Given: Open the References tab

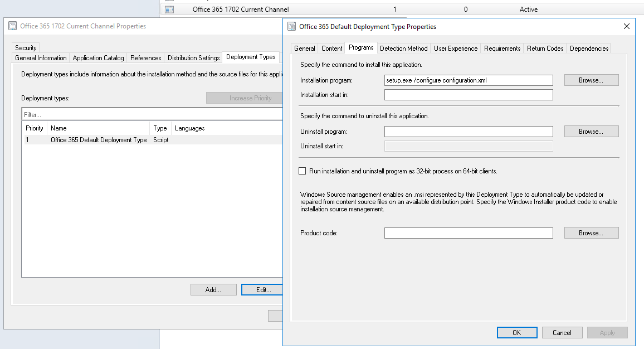Looking at the screenshot, I should coord(146,58).
